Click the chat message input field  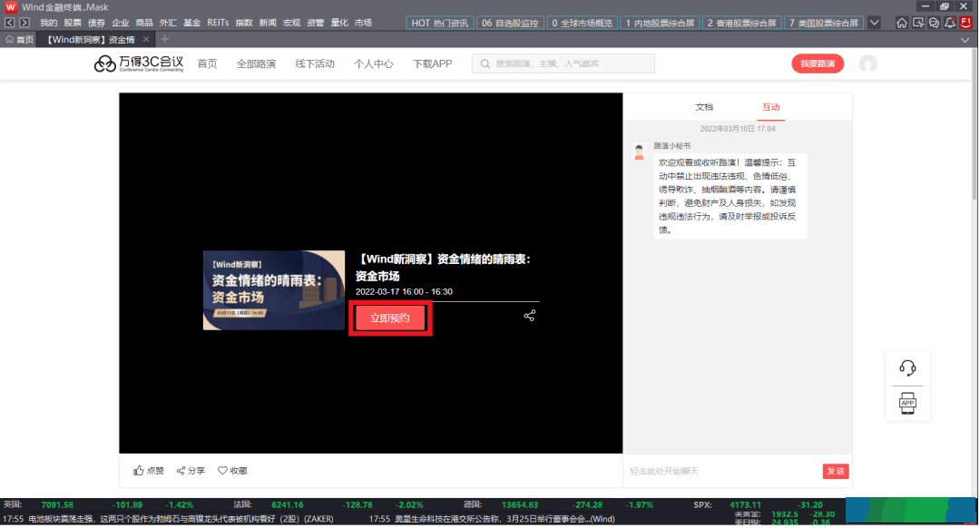[x=723, y=471]
